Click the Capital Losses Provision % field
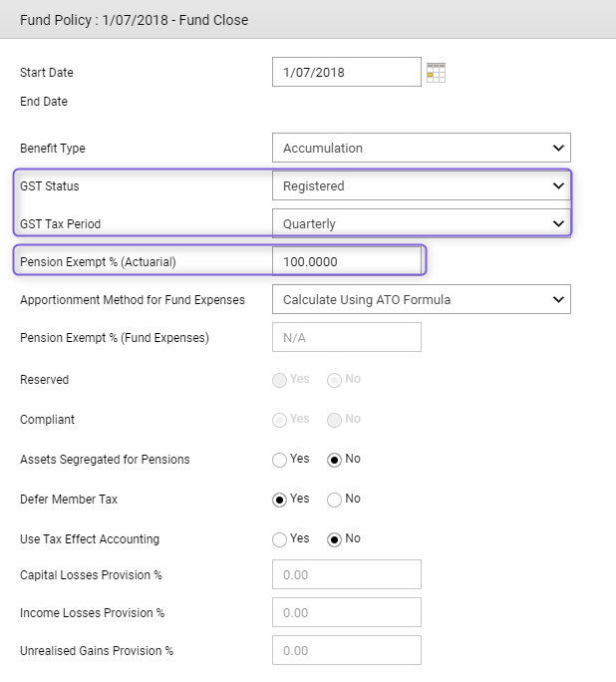The width and height of the screenshot is (616, 682). [347, 574]
